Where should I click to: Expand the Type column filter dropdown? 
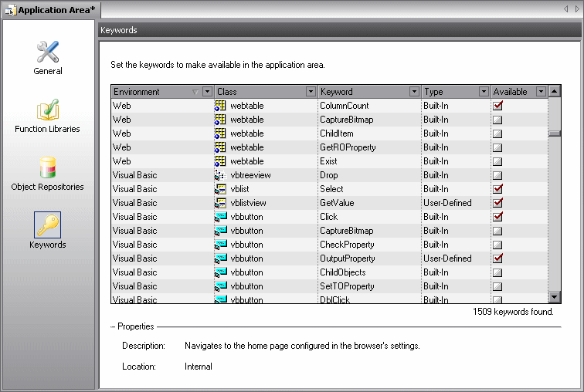pyautogui.click(x=484, y=92)
